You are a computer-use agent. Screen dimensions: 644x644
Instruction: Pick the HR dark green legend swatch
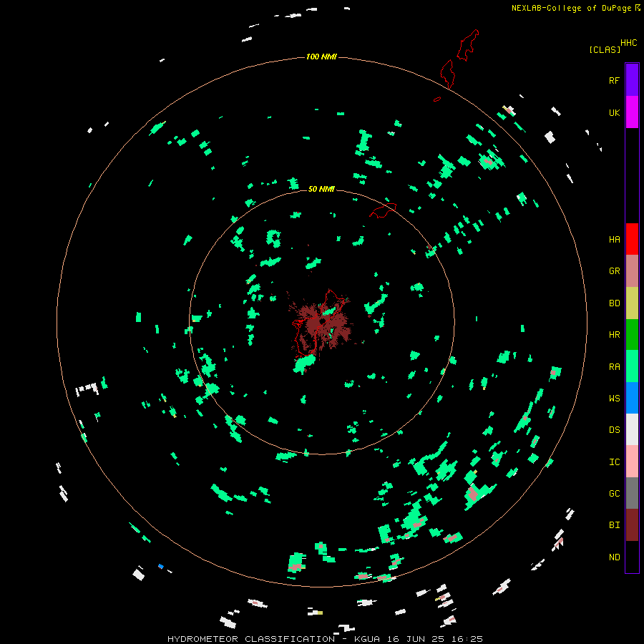[632, 334]
